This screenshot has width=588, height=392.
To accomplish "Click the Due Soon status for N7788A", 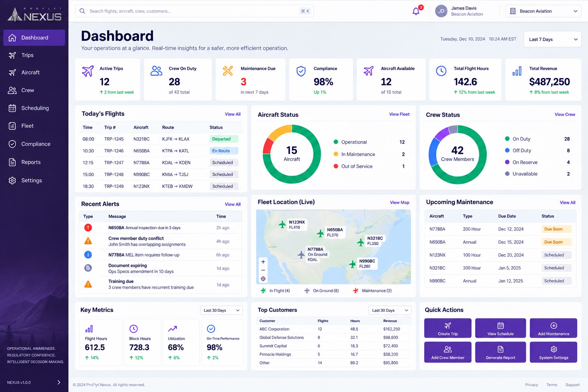I will click(x=556, y=229).
